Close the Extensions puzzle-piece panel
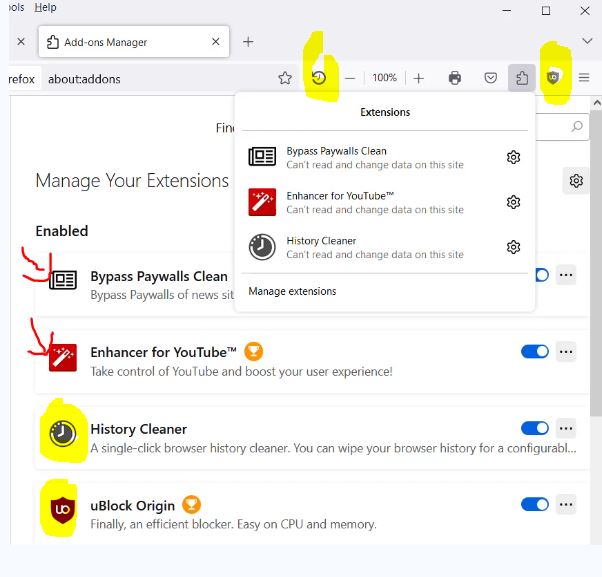Screen dimensions: 602x577 tap(521, 78)
